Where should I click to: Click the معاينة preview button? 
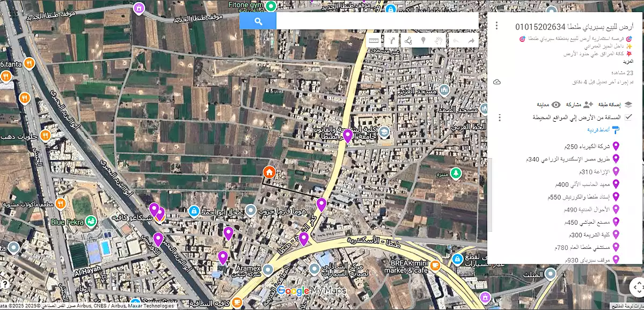pyautogui.click(x=548, y=105)
